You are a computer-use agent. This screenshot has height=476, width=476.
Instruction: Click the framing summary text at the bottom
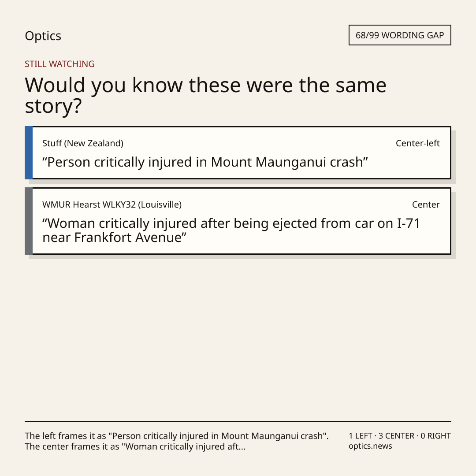[x=177, y=441]
